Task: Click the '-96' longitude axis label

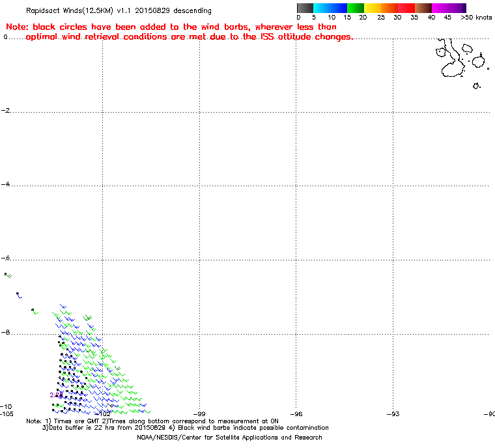Action: [296, 413]
